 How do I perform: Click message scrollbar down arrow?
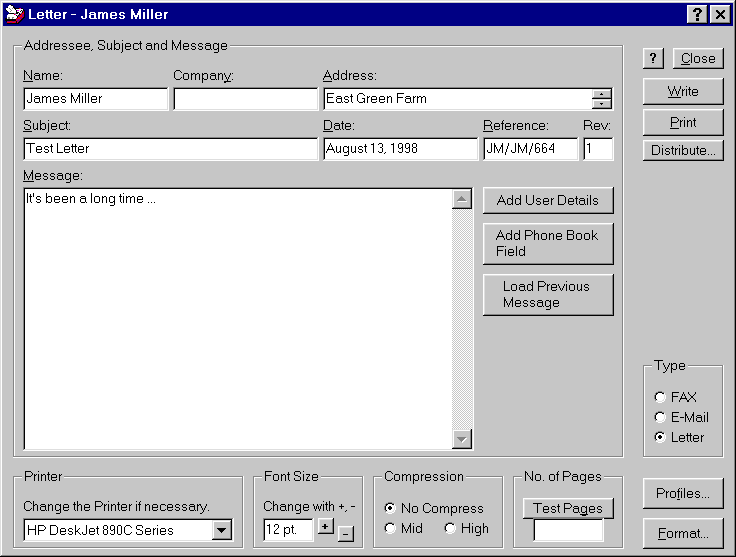click(462, 439)
